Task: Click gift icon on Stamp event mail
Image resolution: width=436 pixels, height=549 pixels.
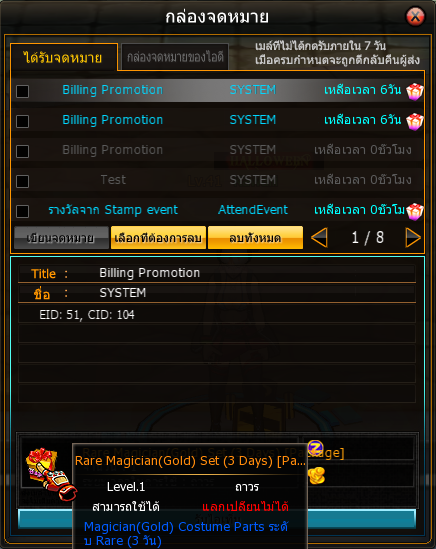Action: pos(415,211)
